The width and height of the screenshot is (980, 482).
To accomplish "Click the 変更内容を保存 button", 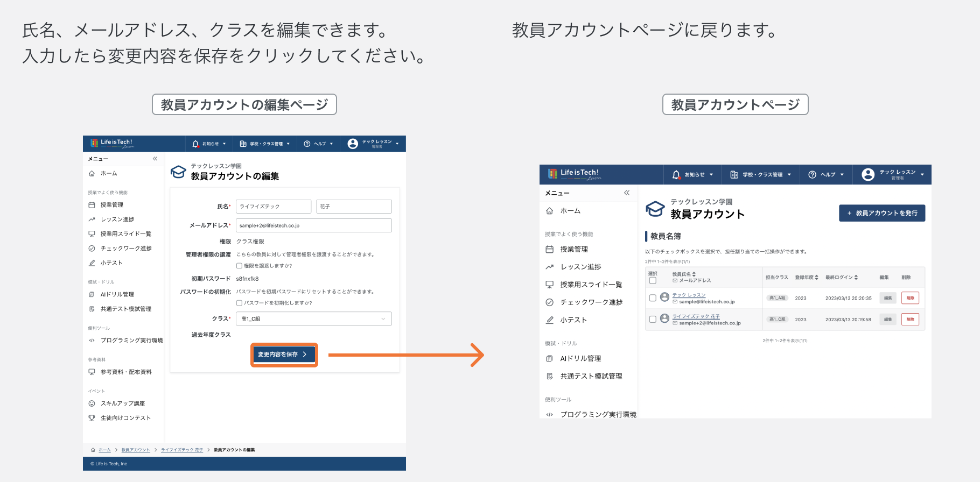I will (284, 355).
